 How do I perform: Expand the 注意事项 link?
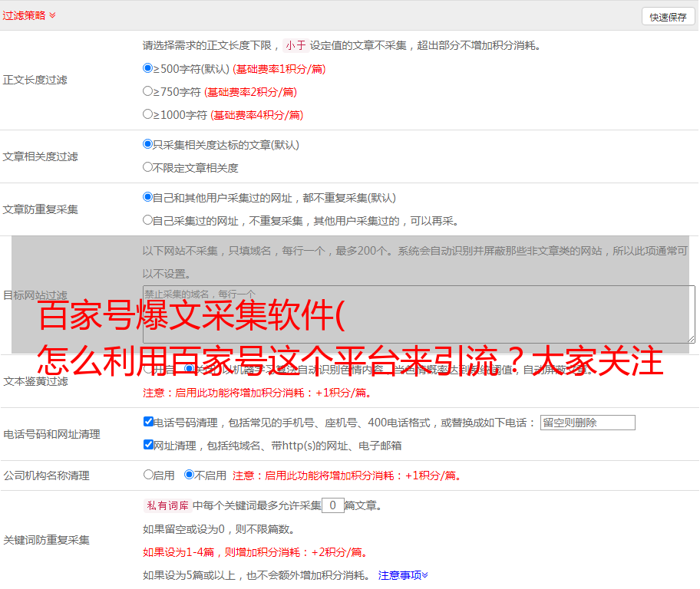click(403, 576)
